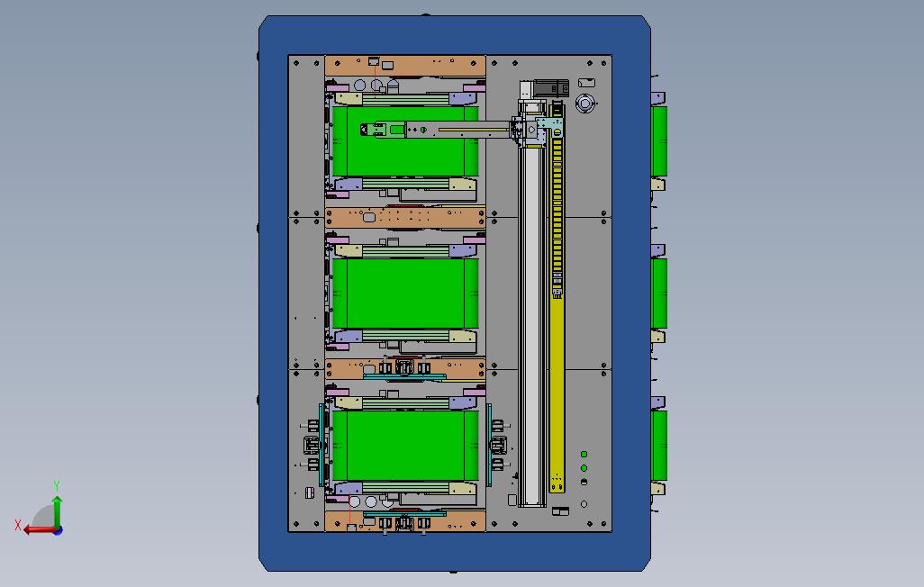
Task: Select the bottom green part outside the right frame edge
Action: coord(659,446)
